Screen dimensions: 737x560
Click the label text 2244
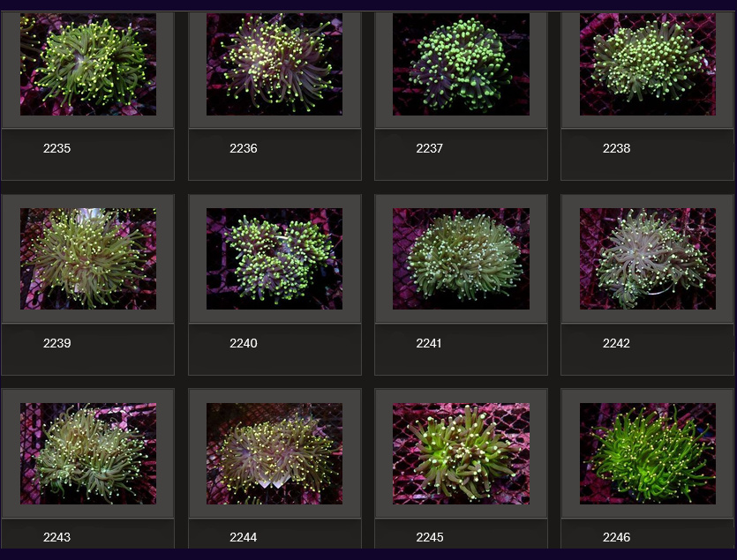(244, 537)
